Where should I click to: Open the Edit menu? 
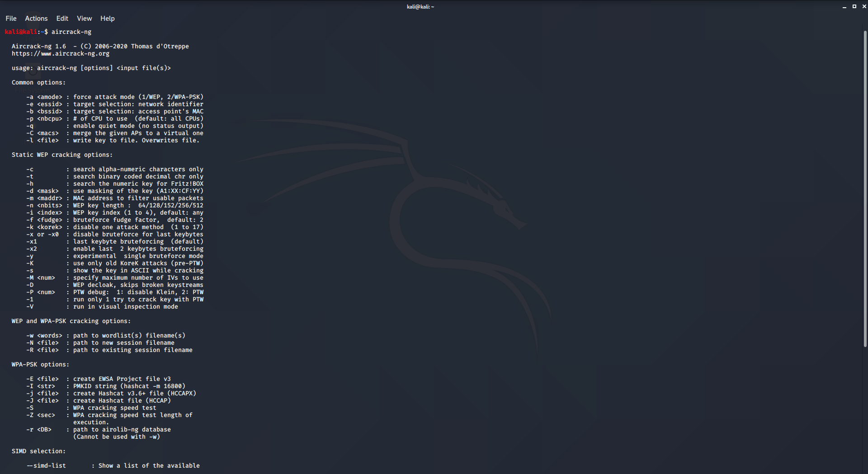coord(62,19)
